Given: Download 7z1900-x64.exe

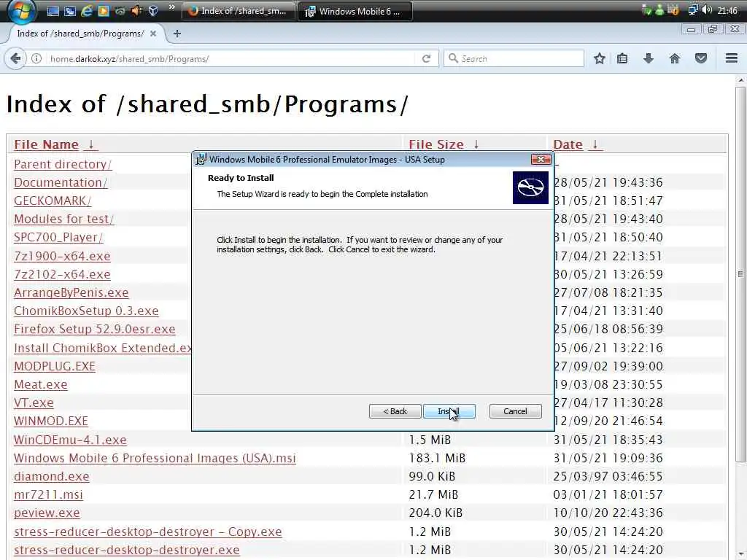Looking at the screenshot, I should coord(62,256).
